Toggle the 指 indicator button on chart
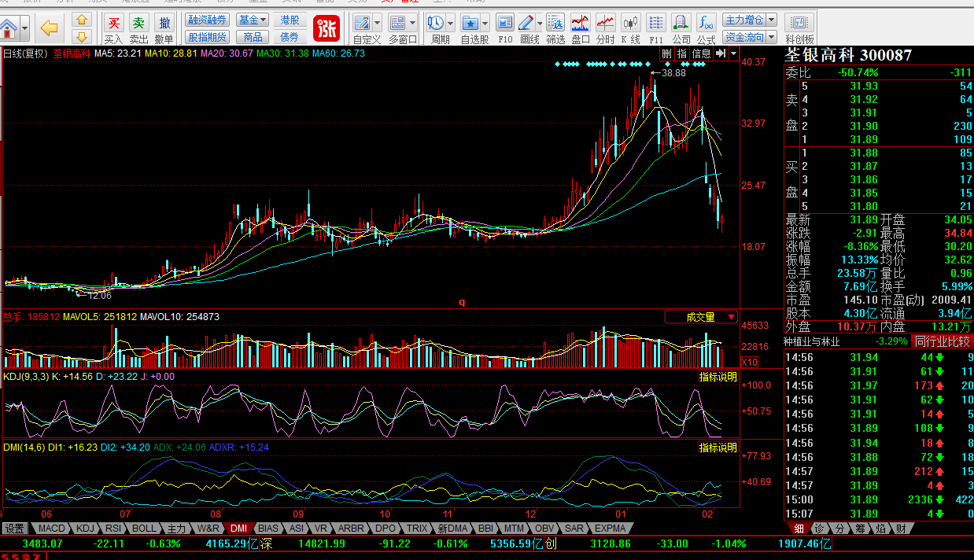974x560 pixels. tap(681, 53)
